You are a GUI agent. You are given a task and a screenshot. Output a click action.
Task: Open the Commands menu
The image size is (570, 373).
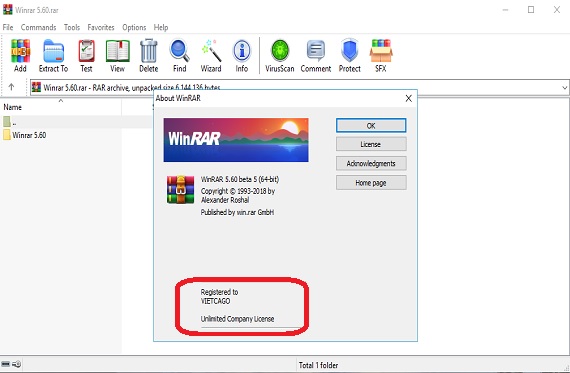[x=39, y=27]
